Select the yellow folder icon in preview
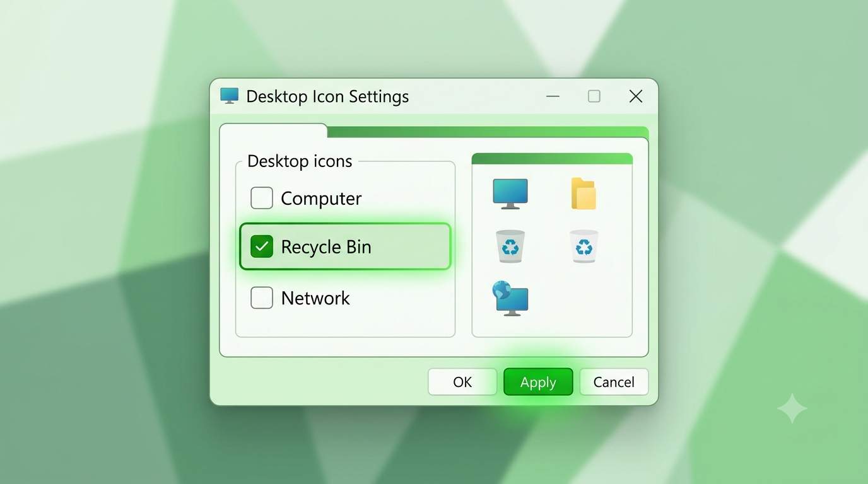Image resolution: width=868 pixels, height=484 pixels. [x=584, y=193]
